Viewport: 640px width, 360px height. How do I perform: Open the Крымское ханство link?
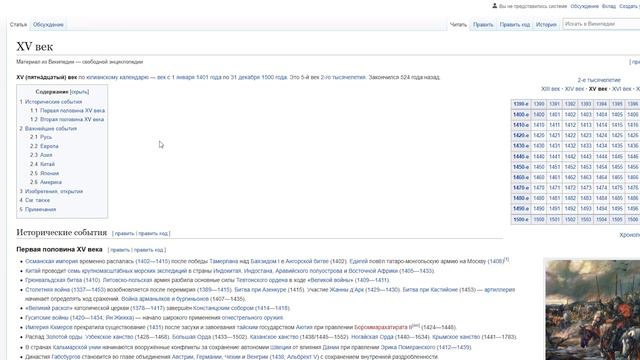(x=456, y=337)
